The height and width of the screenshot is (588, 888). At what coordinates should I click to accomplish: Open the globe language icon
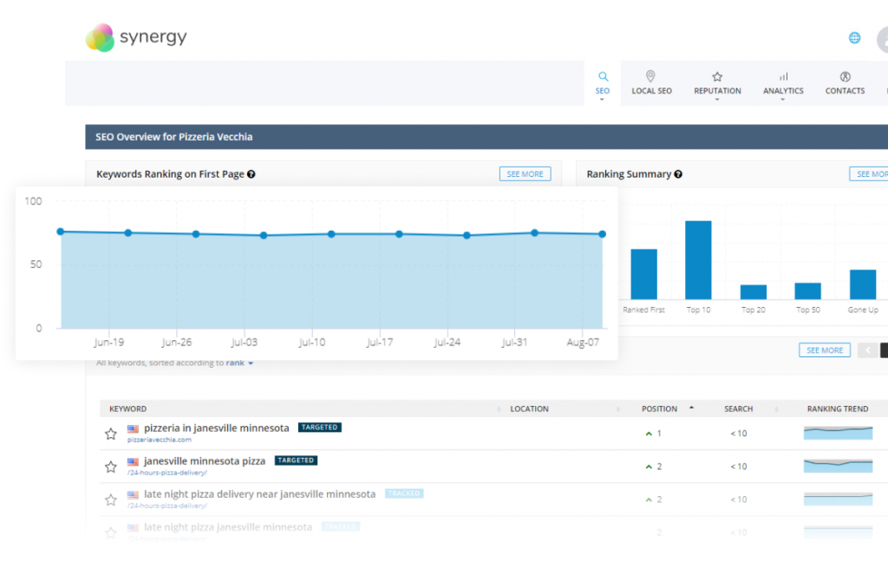tap(854, 38)
